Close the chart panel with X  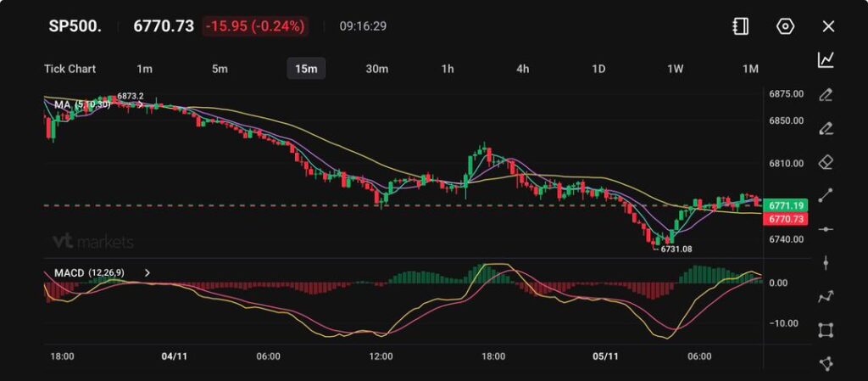(x=828, y=26)
